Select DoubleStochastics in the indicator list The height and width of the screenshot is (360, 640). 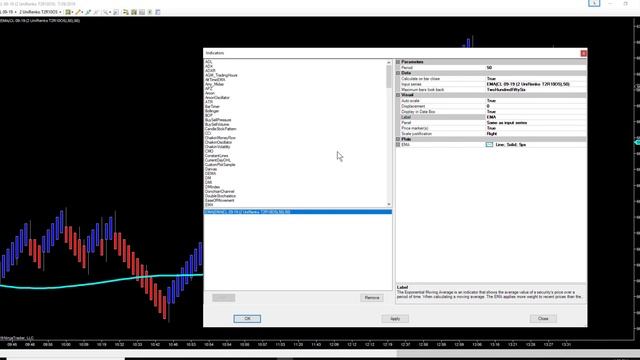220,196
